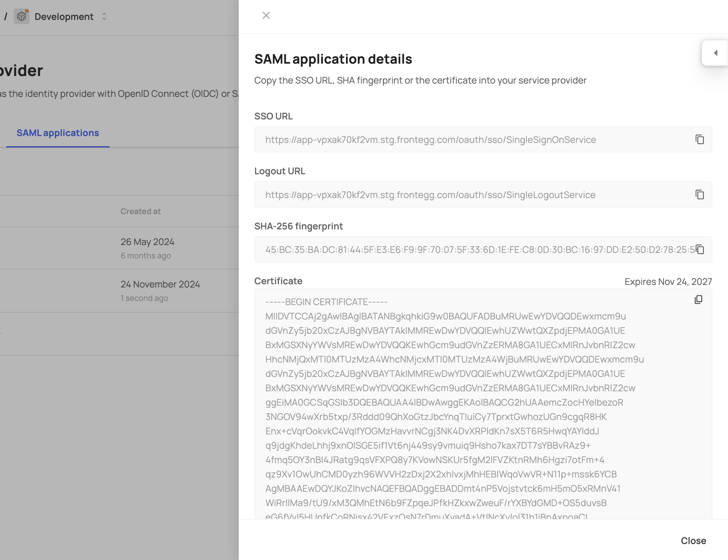The image size is (728, 560).
Task: Expand the side tab arrow
Action: (x=715, y=53)
